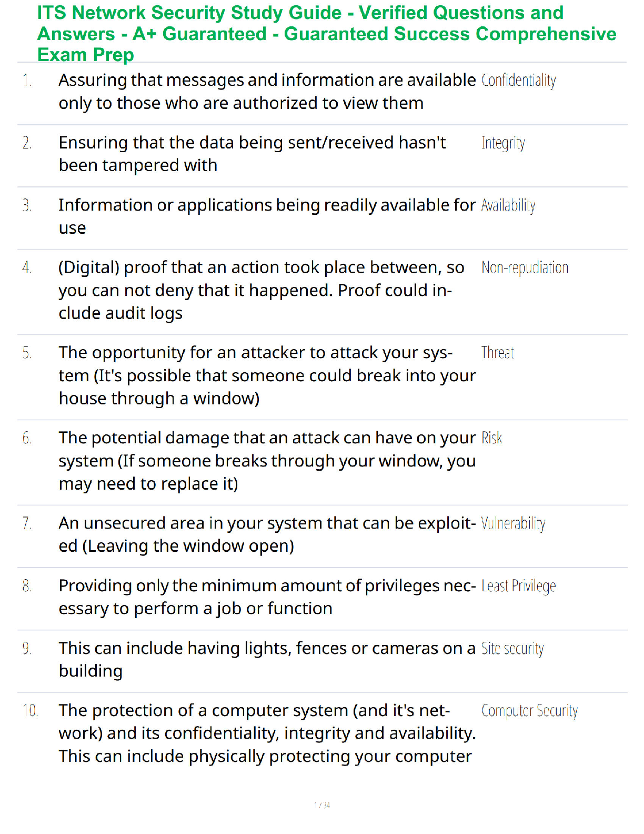Click the page number indicator 1 / 34

coord(322,806)
